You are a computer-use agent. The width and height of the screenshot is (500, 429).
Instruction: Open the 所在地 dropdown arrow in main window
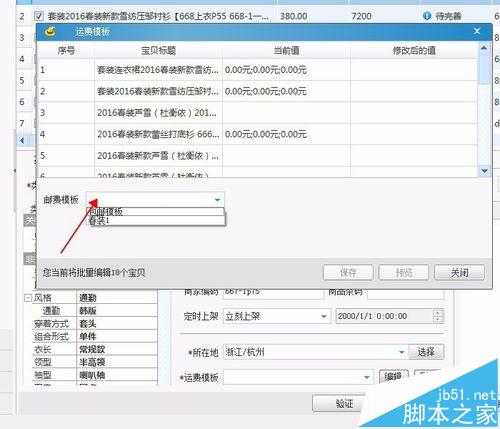coord(402,352)
